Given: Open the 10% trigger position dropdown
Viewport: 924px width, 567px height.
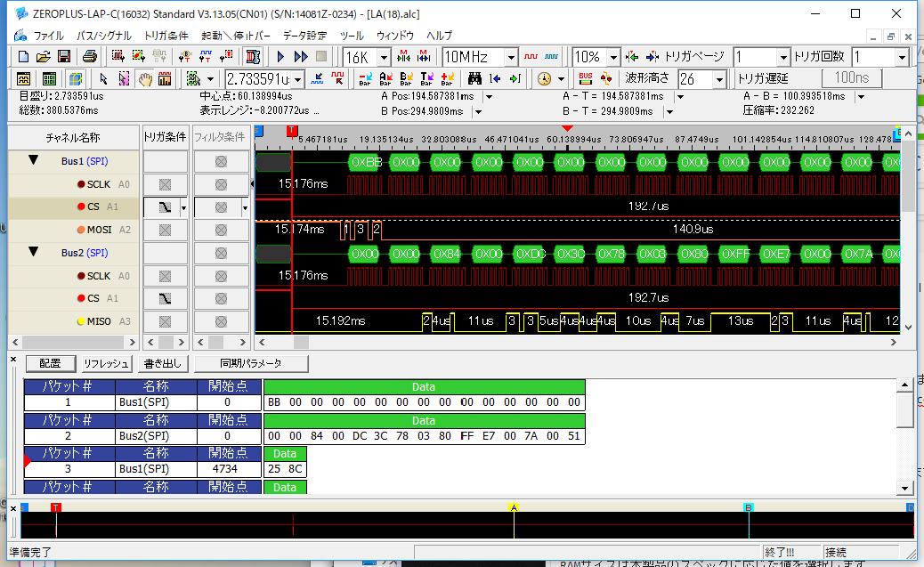Looking at the screenshot, I should coord(614,57).
